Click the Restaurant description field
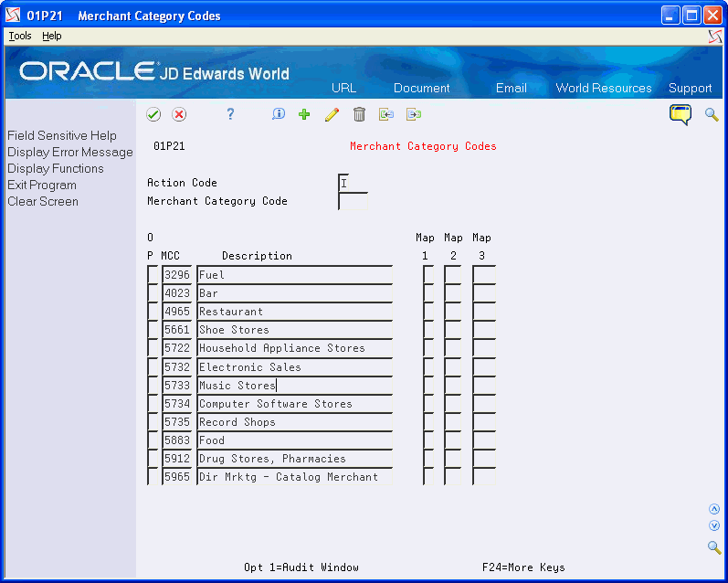The width and height of the screenshot is (728, 583). tap(295, 312)
